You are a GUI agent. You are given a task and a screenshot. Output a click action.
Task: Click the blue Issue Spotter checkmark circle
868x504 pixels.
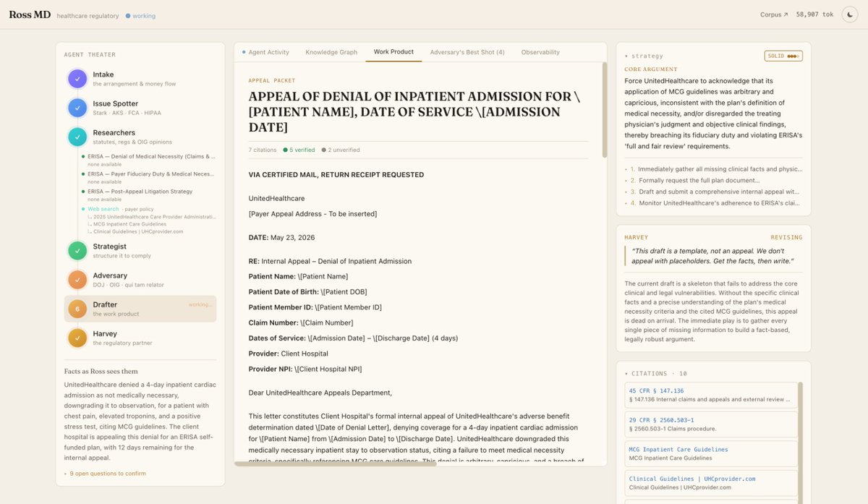(77, 108)
